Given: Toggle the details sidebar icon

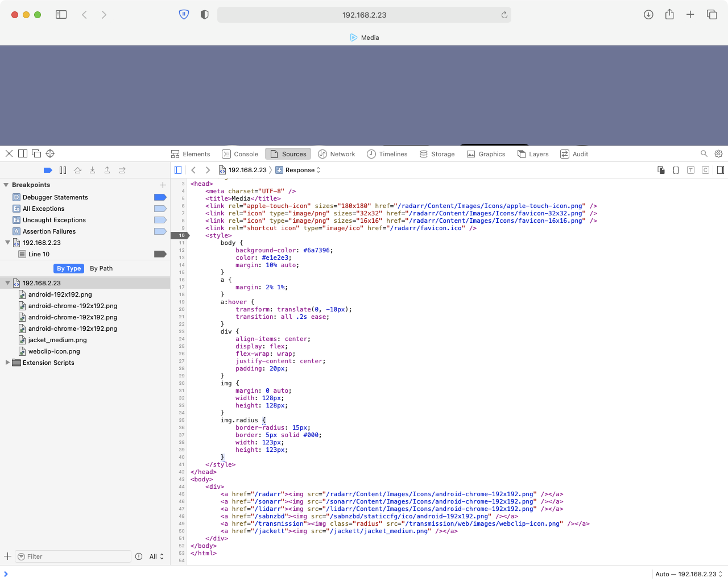Looking at the screenshot, I should (x=721, y=170).
